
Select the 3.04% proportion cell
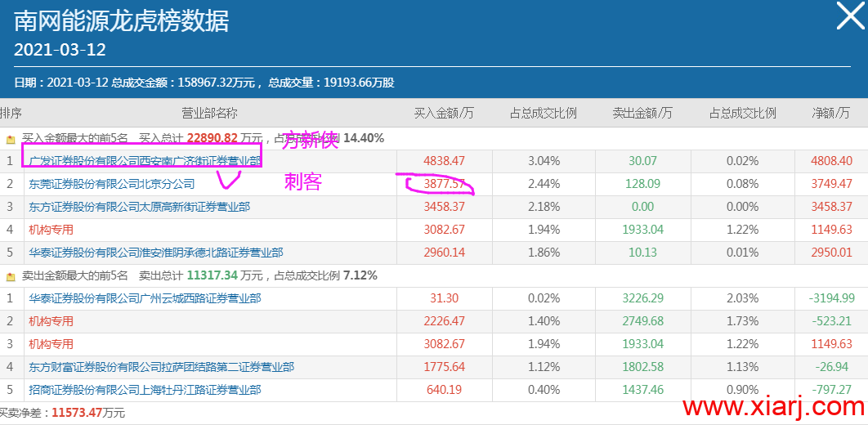pyautogui.click(x=544, y=162)
